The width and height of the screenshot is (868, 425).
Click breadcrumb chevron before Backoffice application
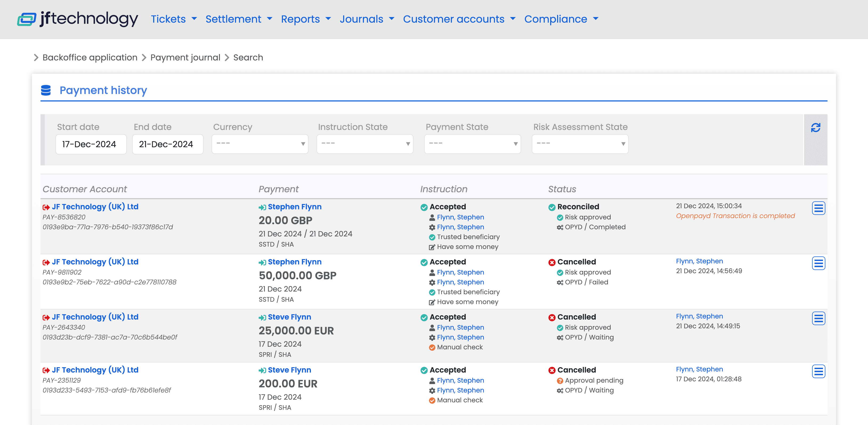pyautogui.click(x=36, y=58)
